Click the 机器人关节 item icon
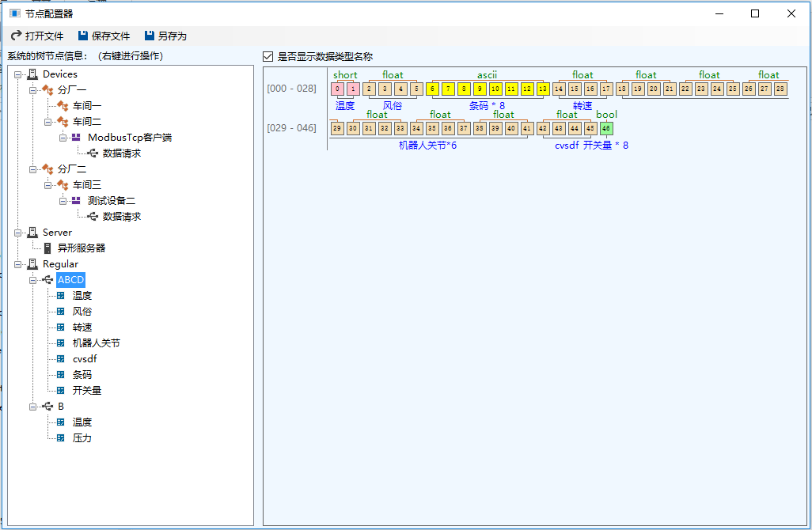The height and width of the screenshot is (530, 812). click(x=61, y=343)
